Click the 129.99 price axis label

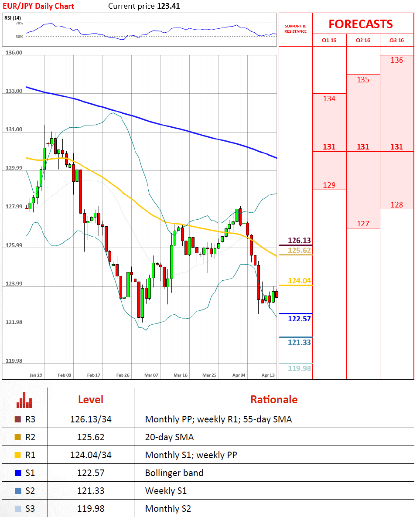click(x=14, y=168)
